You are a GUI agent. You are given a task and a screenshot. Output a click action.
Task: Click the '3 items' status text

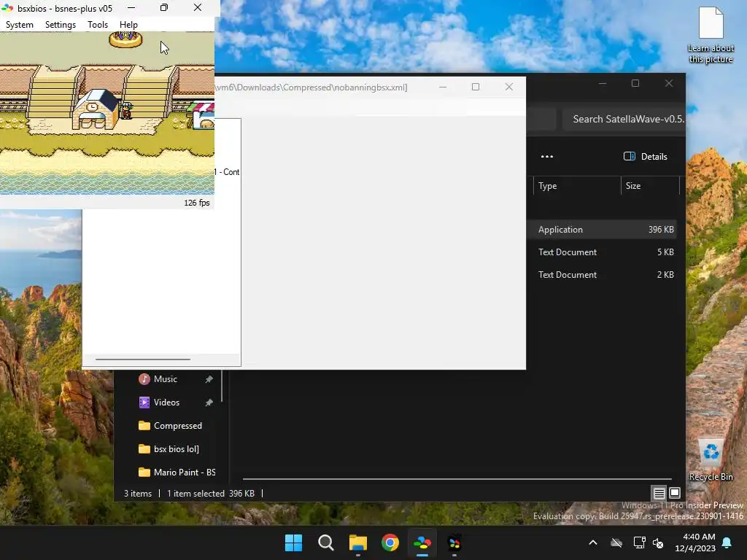tap(138, 494)
